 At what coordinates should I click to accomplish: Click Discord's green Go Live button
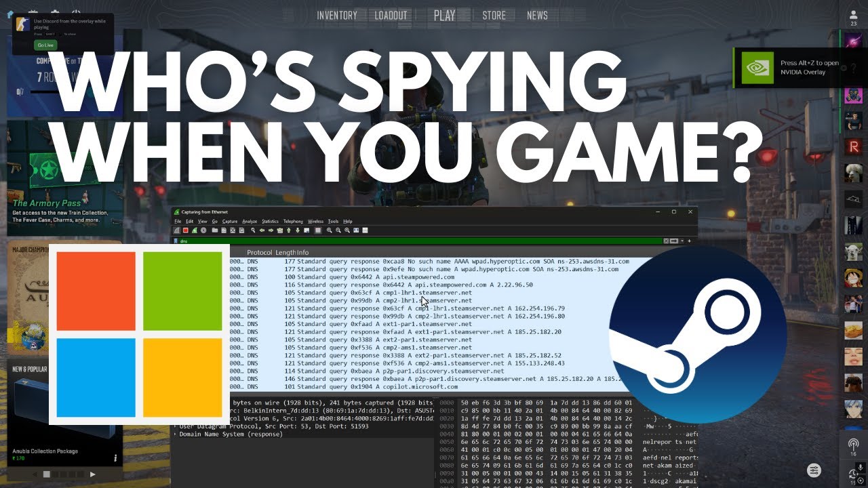coord(45,45)
